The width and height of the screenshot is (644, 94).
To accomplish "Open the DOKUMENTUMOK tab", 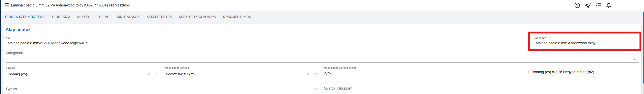I will [x=237, y=17].
